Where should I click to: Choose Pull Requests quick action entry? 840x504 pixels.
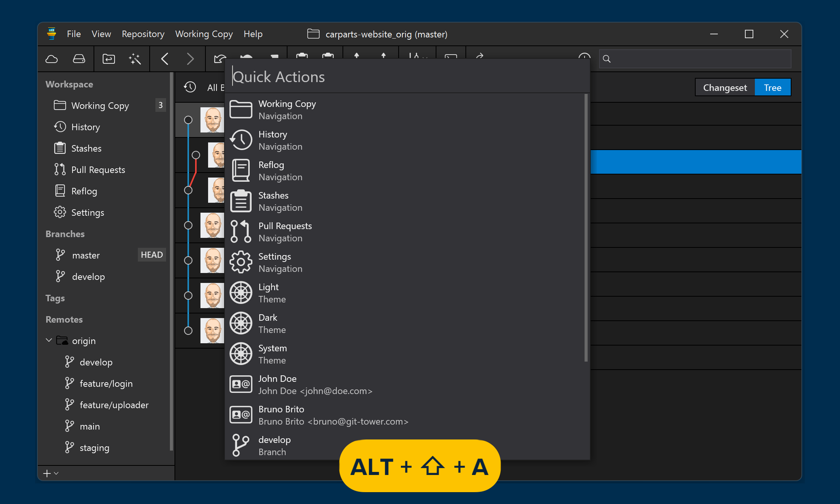click(x=285, y=232)
